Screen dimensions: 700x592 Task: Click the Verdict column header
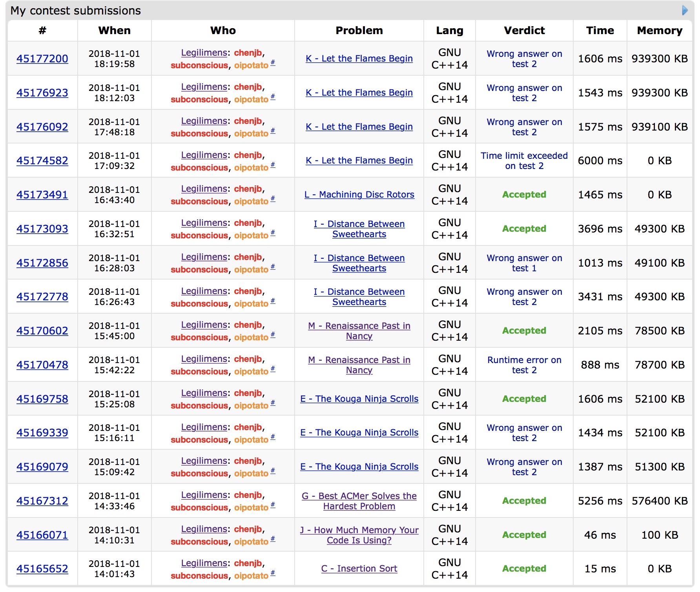tap(524, 31)
